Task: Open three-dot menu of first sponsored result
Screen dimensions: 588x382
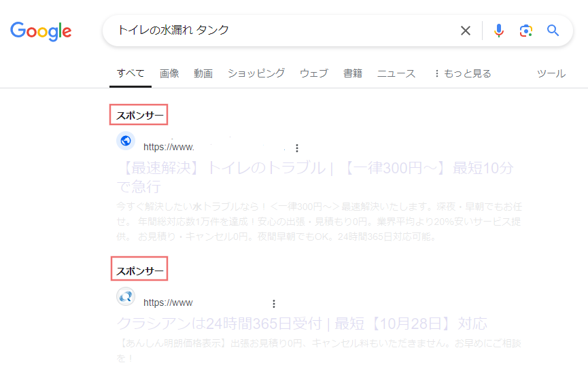Action: coord(296,148)
